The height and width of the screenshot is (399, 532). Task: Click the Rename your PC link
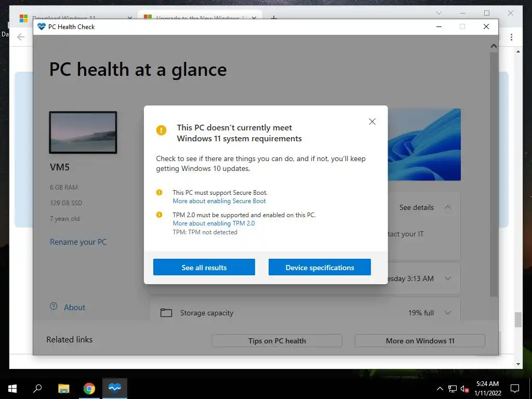[x=78, y=242]
